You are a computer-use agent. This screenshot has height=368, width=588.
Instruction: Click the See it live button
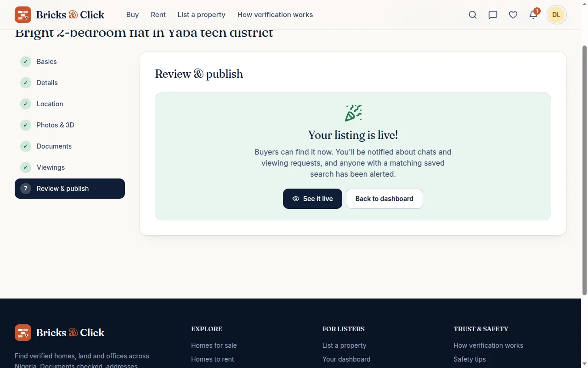click(x=312, y=199)
